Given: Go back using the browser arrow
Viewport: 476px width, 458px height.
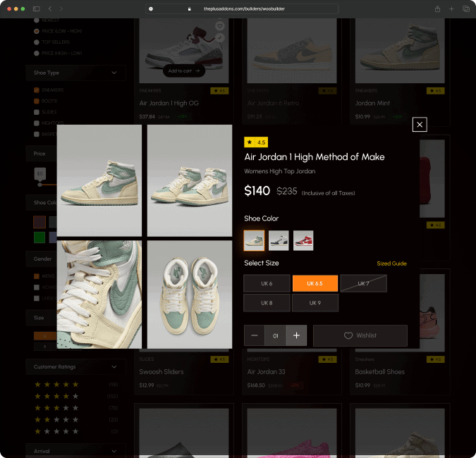Looking at the screenshot, I should tap(50, 8).
